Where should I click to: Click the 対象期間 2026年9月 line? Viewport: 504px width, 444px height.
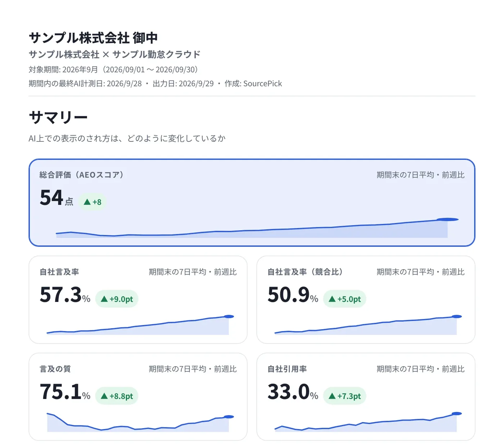pos(113,69)
